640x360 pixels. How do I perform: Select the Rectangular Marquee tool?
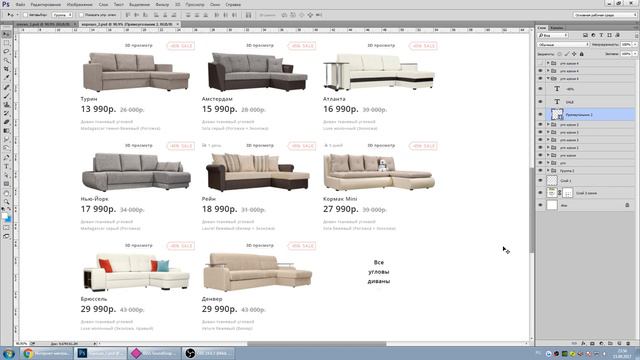(x=6, y=43)
